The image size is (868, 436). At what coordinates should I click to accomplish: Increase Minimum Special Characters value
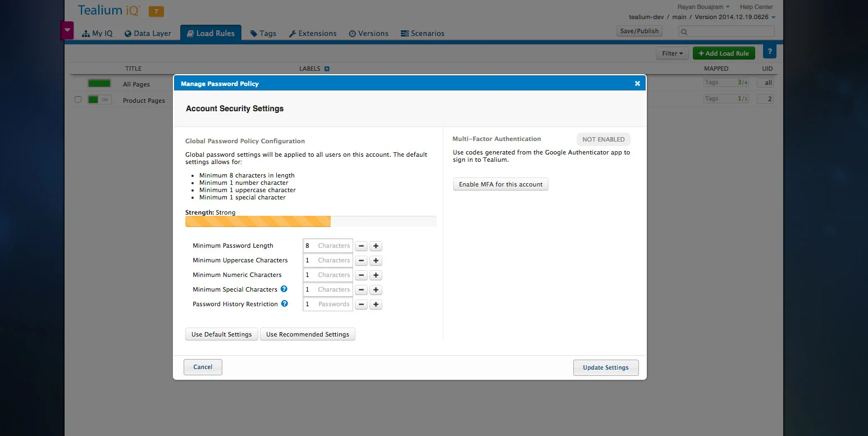pyautogui.click(x=376, y=290)
